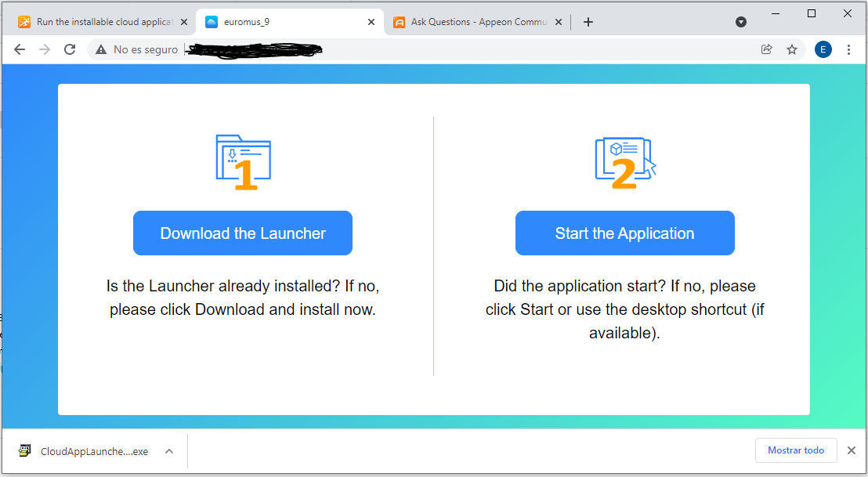Viewport: 868px width, 477px height.
Task: Open the share page icon in address bar
Action: point(767,49)
